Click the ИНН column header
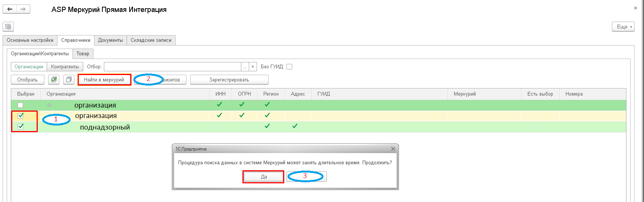Viewport: 644px width, 202px height. tap(220, 94)
